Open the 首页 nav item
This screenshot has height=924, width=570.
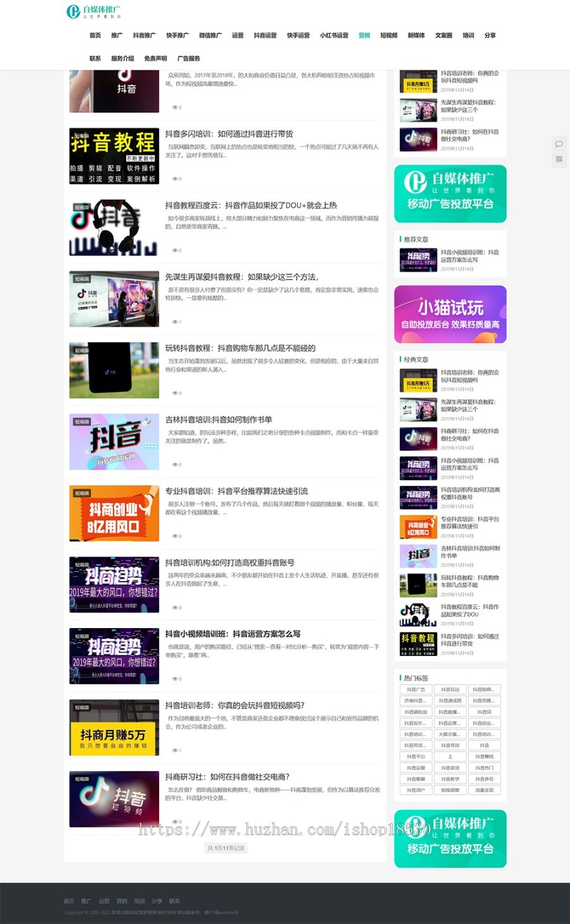tap(95, 35)
